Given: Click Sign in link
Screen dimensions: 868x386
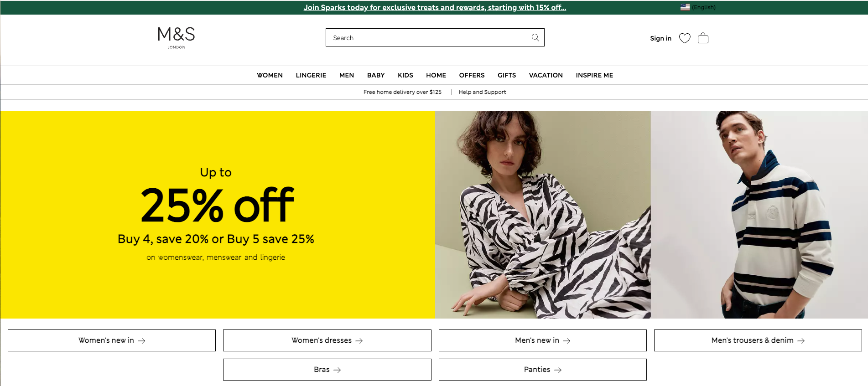Looking at the screenshot, I should (x=660, y=38).
